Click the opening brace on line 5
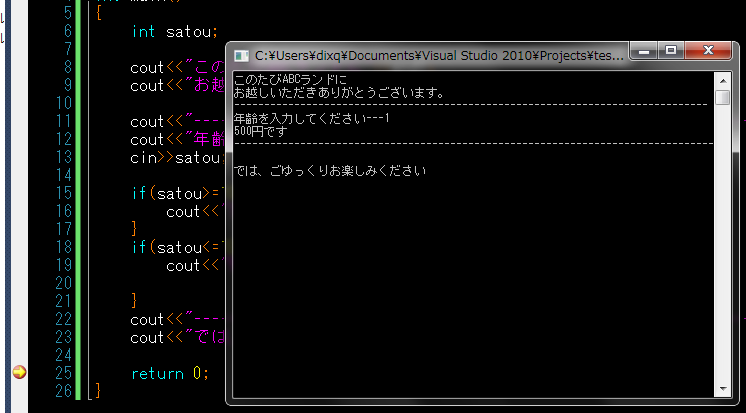 pyautogui.click(x=98, y=13)
